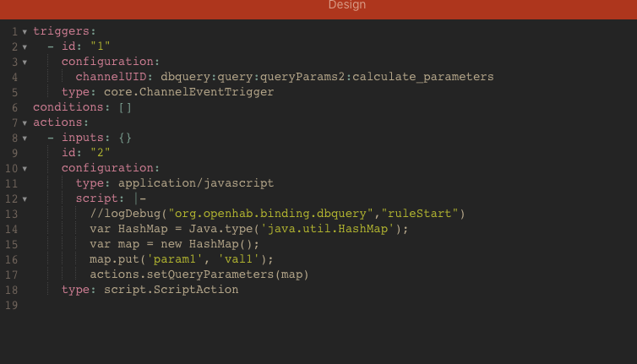637x364 pixels.
Task: Open the Design tab
Action: coord(347,5)
